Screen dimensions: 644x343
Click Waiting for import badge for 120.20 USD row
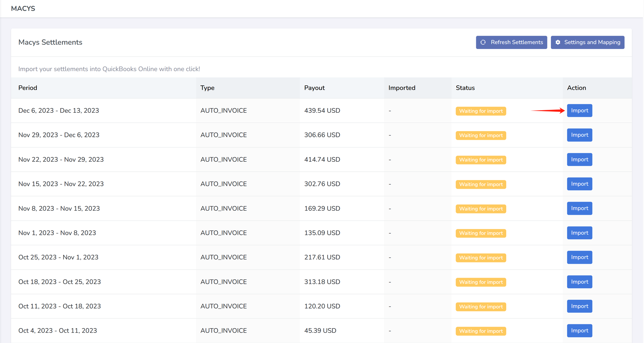pos(481,307)
